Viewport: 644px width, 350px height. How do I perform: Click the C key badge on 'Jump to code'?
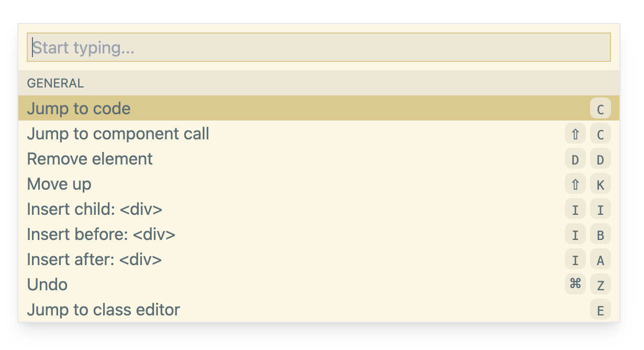coord(601,109)
